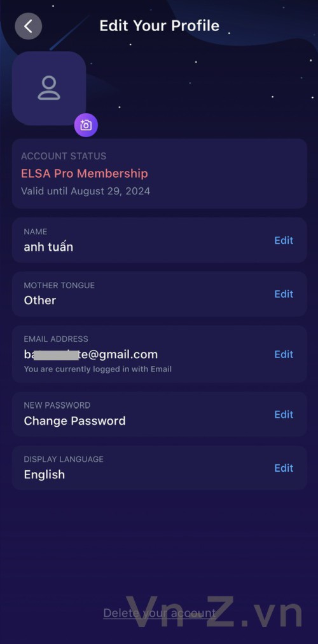Viewport: 318px width, 644px height.
Task: Tap the Mother Tongue value Other
Action: (40, 300)
